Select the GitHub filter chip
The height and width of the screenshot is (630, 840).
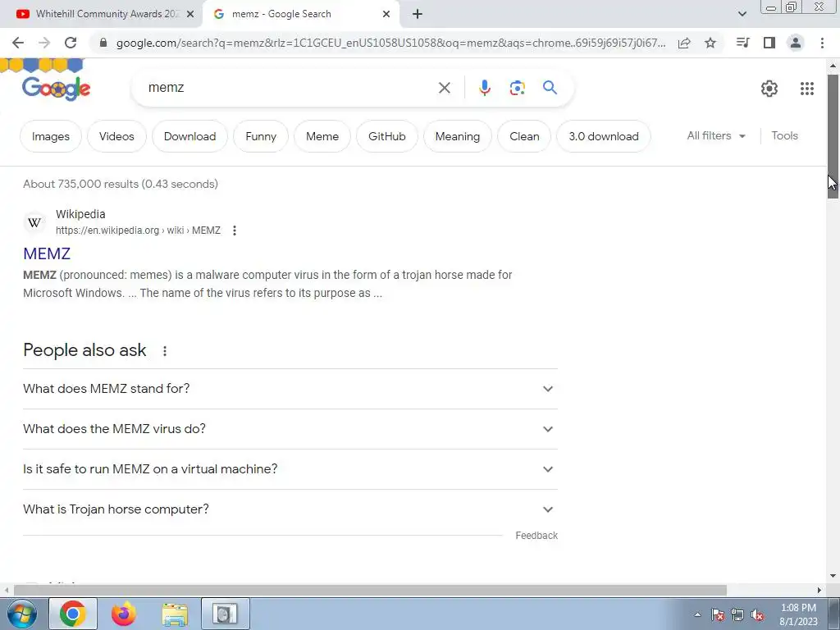pyautogui.click(x=387, y=136)
